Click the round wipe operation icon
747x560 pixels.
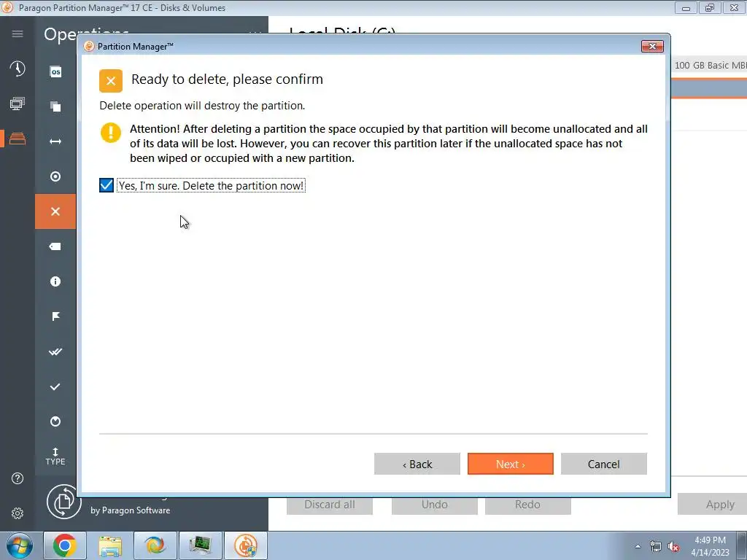[55, 421]
